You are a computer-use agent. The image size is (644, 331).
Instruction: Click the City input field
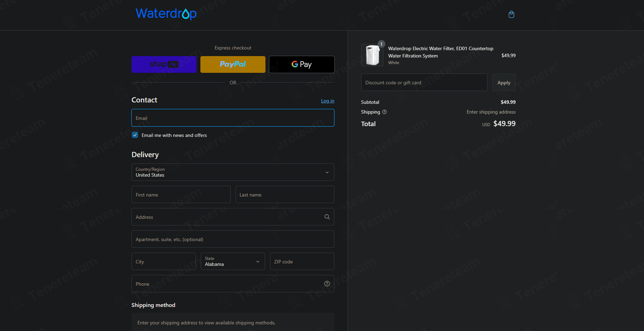point(164,261)
